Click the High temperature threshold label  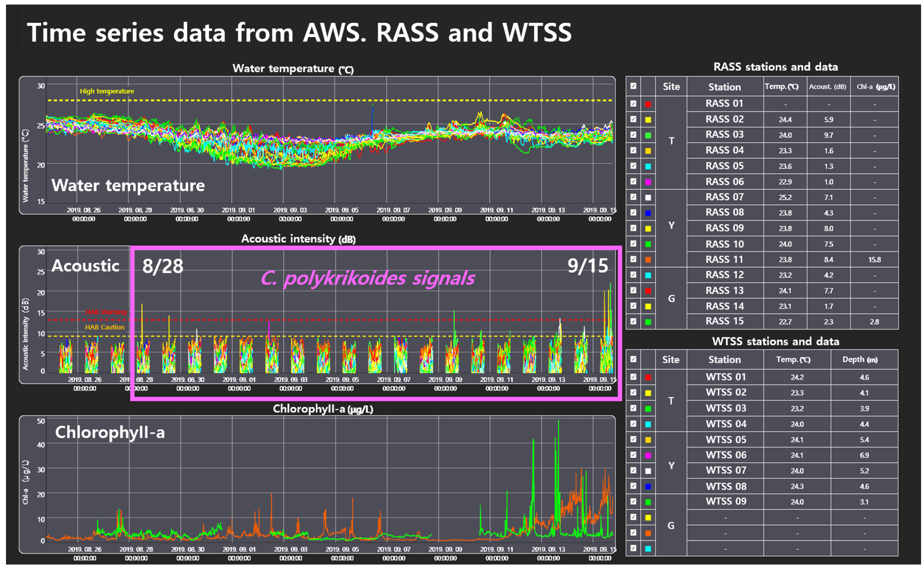point(107,91)
